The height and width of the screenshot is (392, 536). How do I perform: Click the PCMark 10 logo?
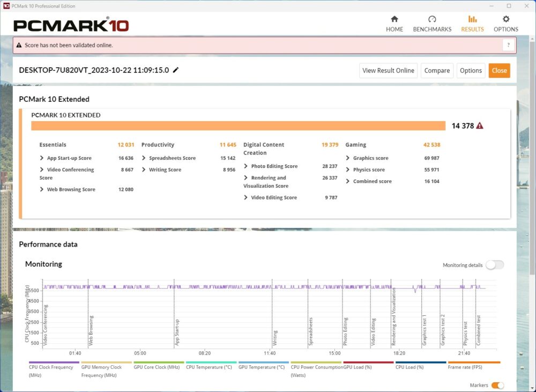[x=71, y=25]
